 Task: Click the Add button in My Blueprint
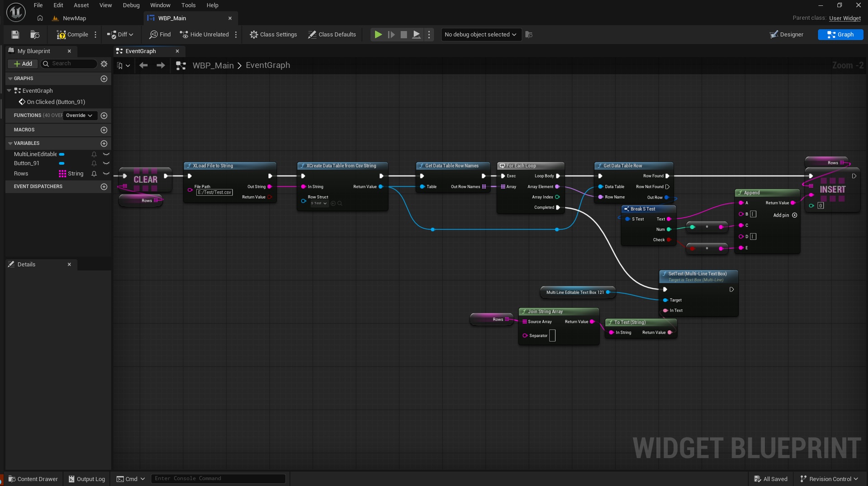pos(23,64)
